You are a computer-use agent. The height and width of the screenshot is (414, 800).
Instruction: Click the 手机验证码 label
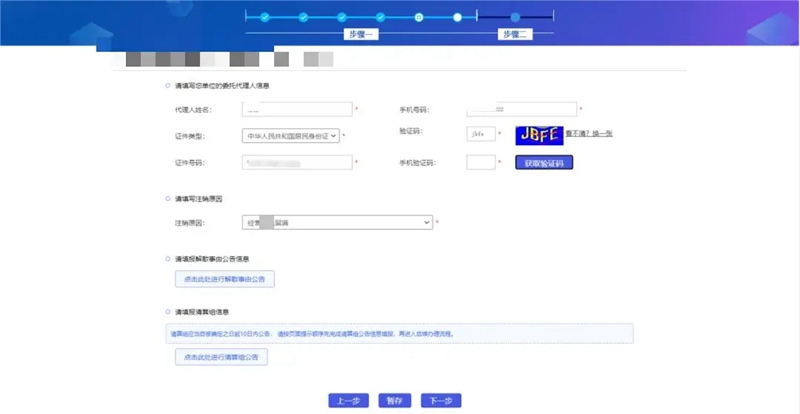417,163
